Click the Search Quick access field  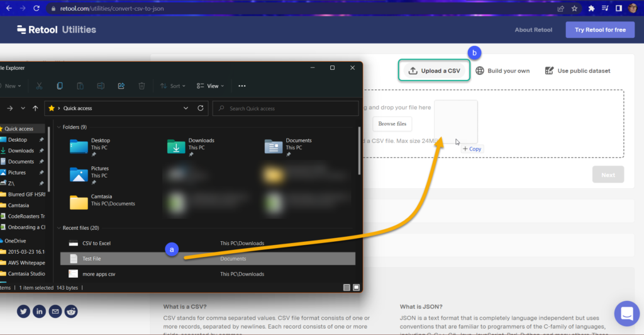click(x=283, y=108)
